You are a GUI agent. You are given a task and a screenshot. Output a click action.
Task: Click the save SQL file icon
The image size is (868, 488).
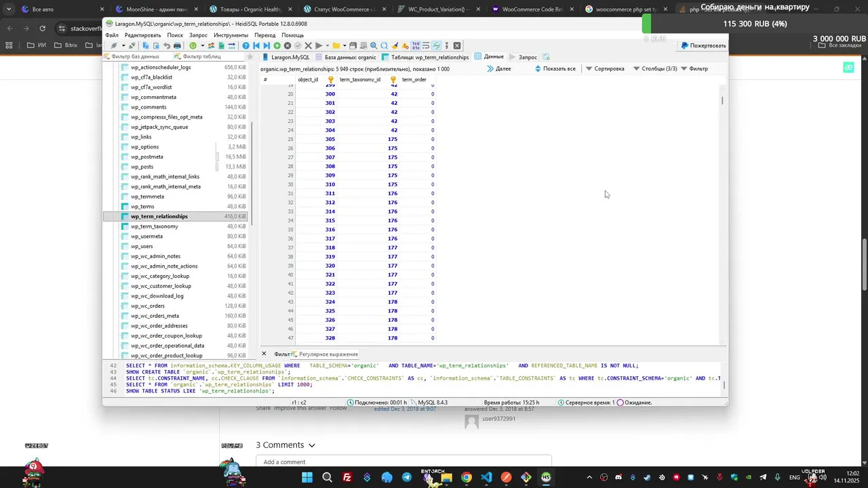pyautogui.click(x=353, y=45)
